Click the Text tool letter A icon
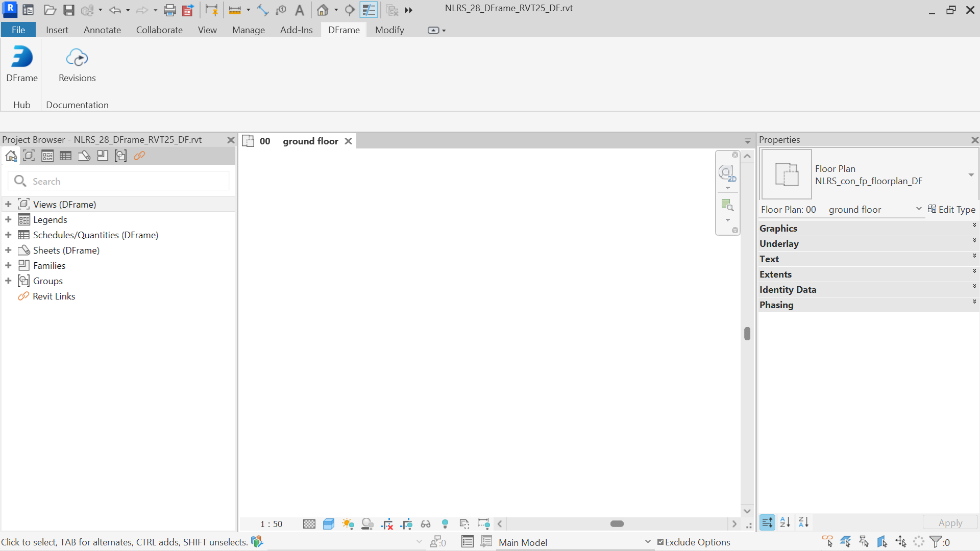This screenshot has width=980, height=551. (300, 10)
